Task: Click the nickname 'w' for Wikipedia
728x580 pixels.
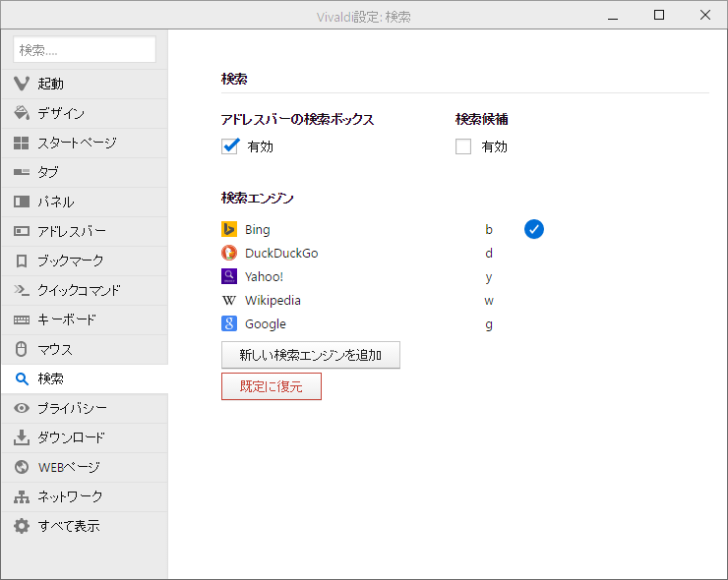Action: point(489,301)
